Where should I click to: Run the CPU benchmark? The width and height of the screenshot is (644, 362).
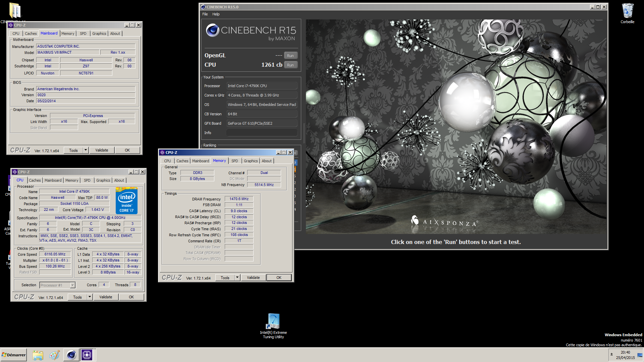point(290,65)
